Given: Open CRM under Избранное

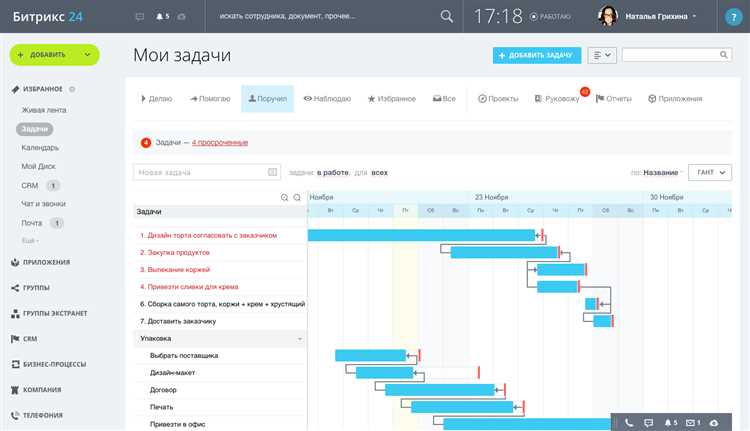Looking at the screenshot, I should pyautogui.click(x=30, y=185).
